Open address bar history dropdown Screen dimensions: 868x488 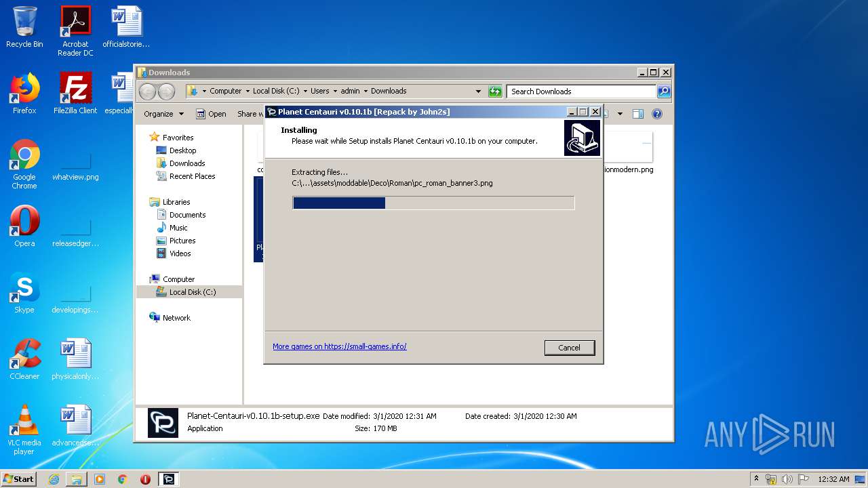tap(478, 91)
